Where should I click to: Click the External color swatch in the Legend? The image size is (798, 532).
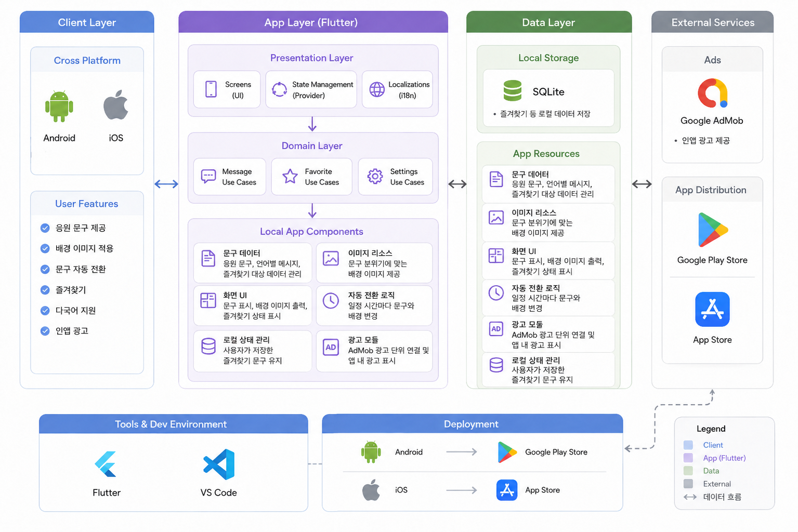tap(688, 484)
